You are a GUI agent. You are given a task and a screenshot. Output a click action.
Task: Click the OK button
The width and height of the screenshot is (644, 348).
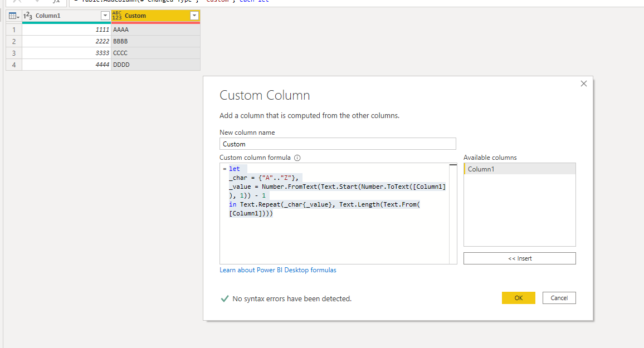[x=518, y=298]
